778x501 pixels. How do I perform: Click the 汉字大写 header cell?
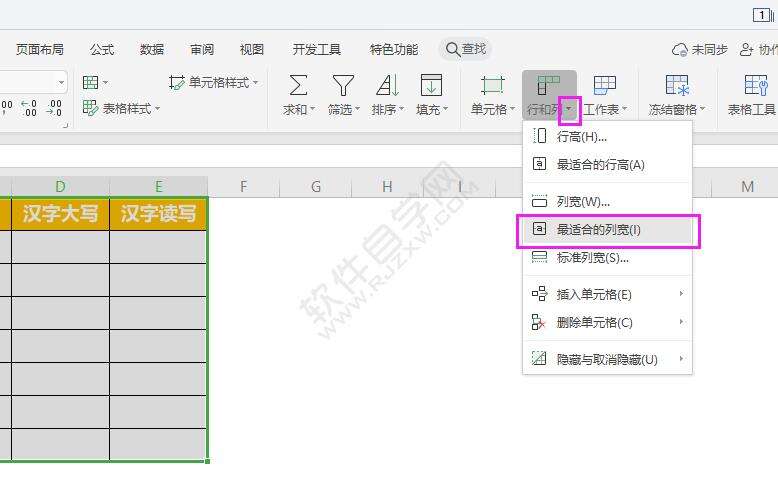61,214
